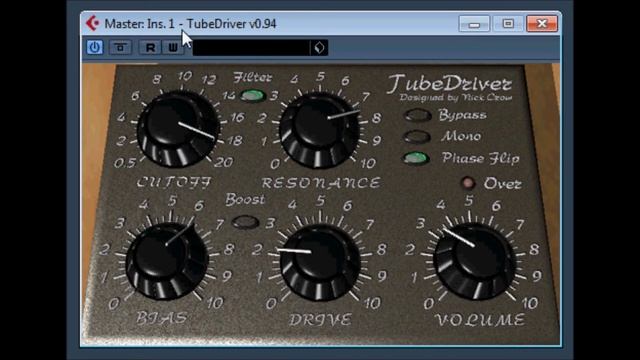
Task: Enable Read automation (R) button
Action: [150, 47]
